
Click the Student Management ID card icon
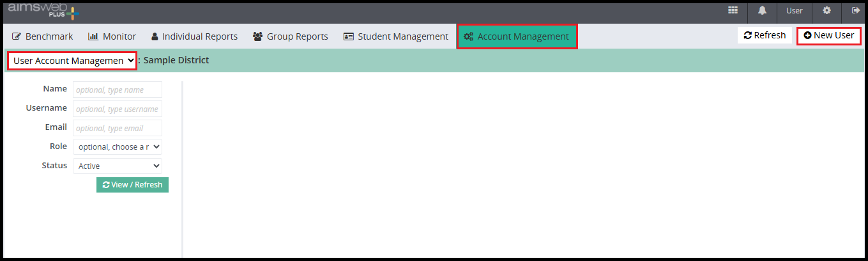tap(349, 36)
